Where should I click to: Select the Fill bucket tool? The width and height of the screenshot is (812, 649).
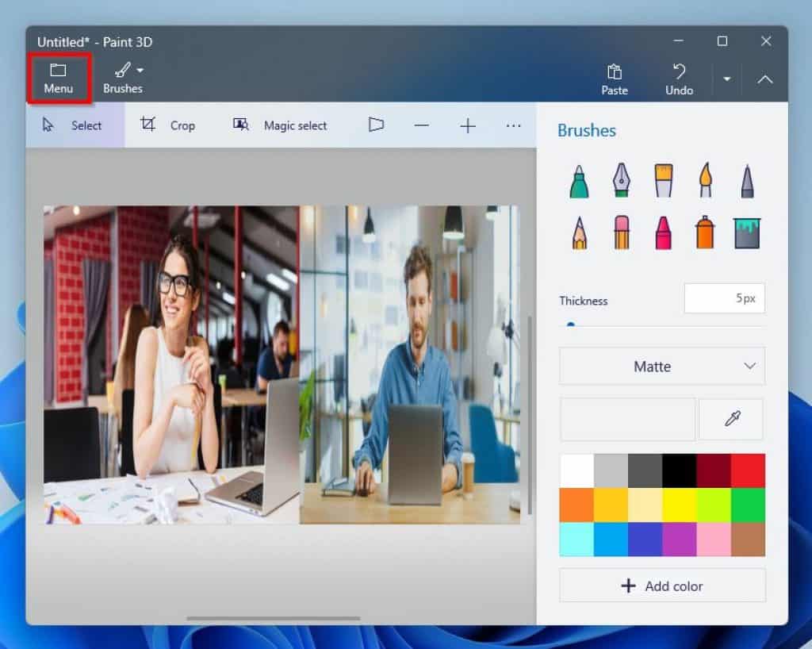747,233
